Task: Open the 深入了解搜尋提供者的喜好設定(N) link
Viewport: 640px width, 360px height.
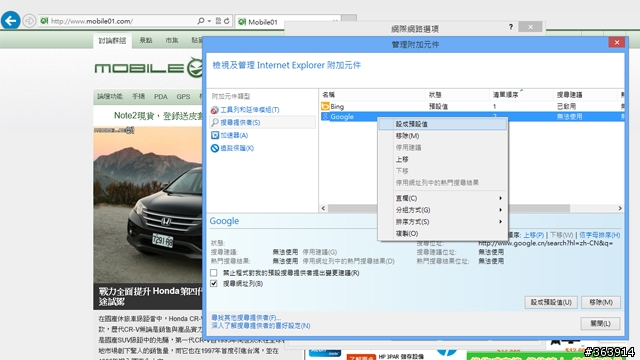Action: click(261, 326)
